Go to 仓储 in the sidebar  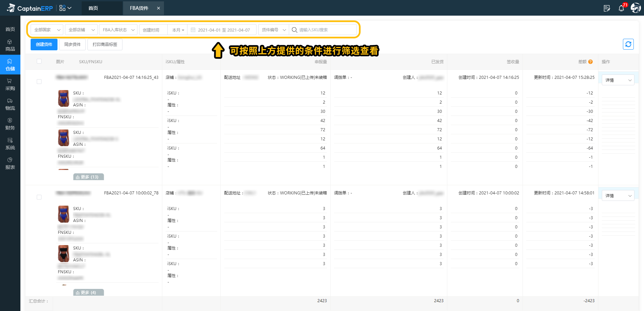coord(10,65)
